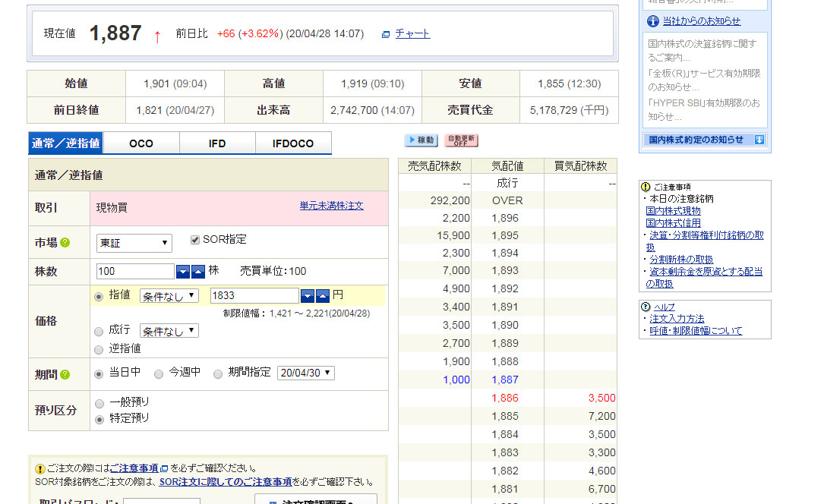
Task: Choose the 期間指定 period option
Action: pyautogui.click(x=217, y=373)
